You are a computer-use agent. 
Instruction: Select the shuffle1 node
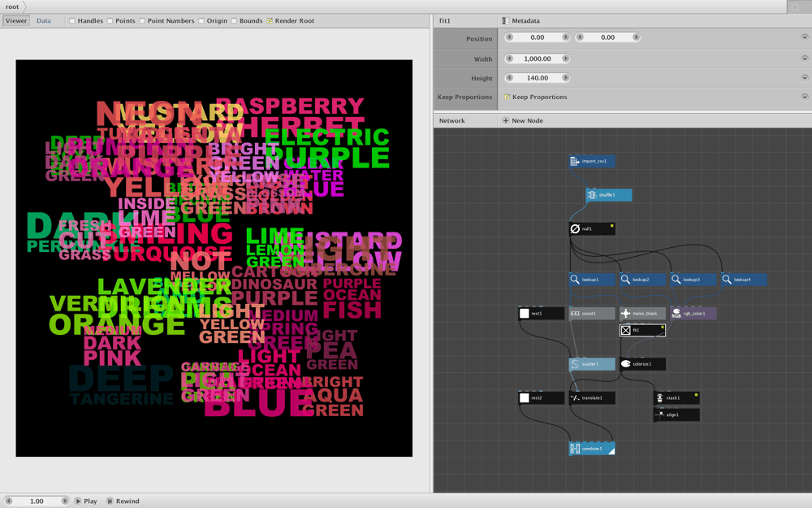pos(608,195)
